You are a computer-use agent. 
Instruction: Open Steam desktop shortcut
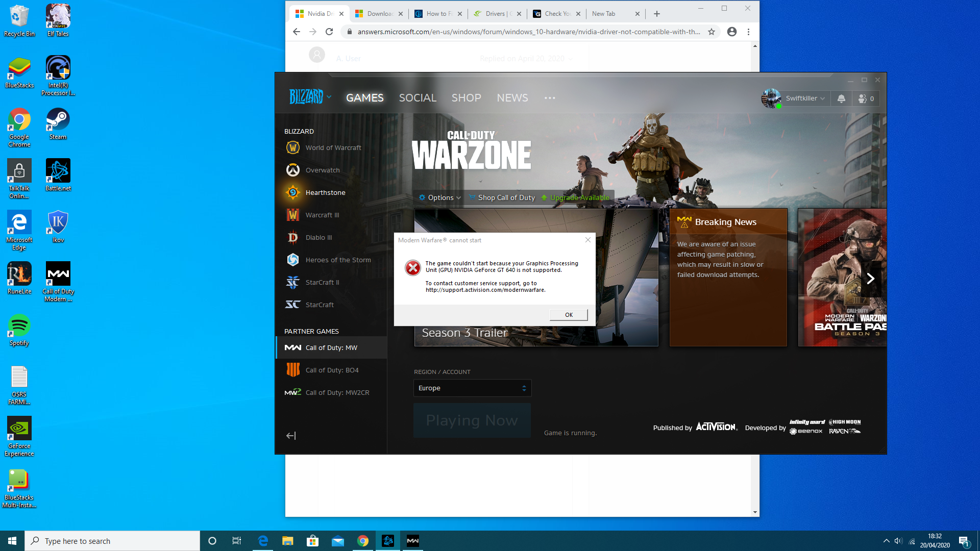(x=58, y=123)
